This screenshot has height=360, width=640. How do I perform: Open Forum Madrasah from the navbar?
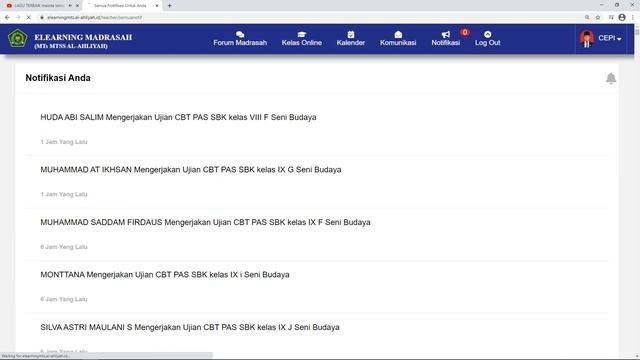click(x=240, y=39)
